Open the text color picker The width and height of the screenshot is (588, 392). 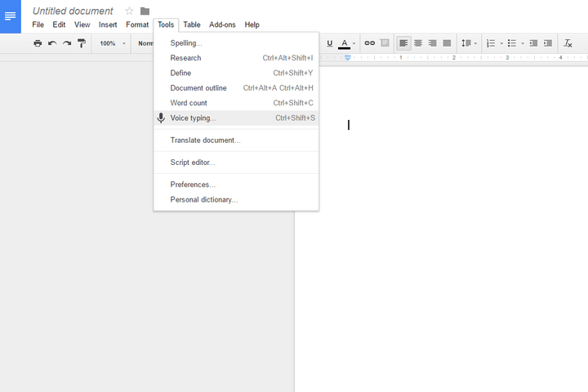pos(347,43)
